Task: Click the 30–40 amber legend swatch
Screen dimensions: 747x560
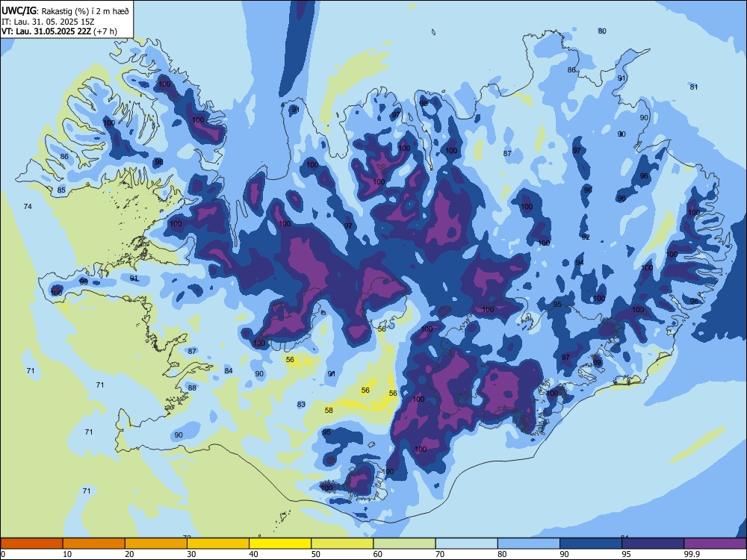Action: point(218,544)
